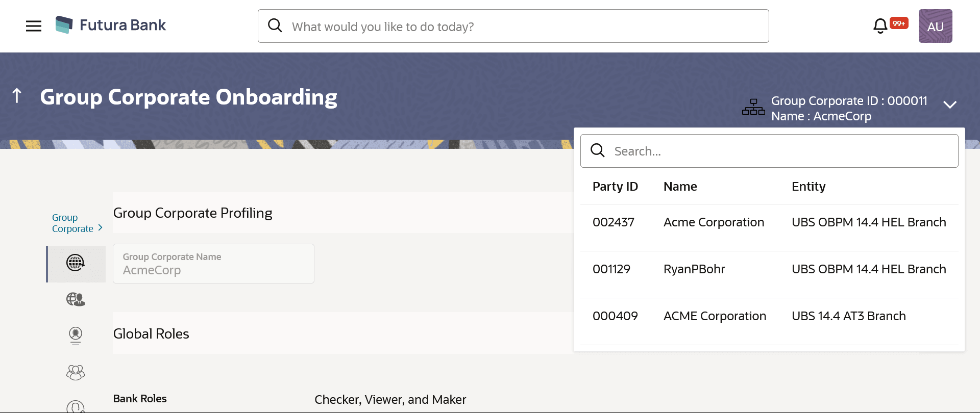Open the user profile sidebar icon

(76, 336)
